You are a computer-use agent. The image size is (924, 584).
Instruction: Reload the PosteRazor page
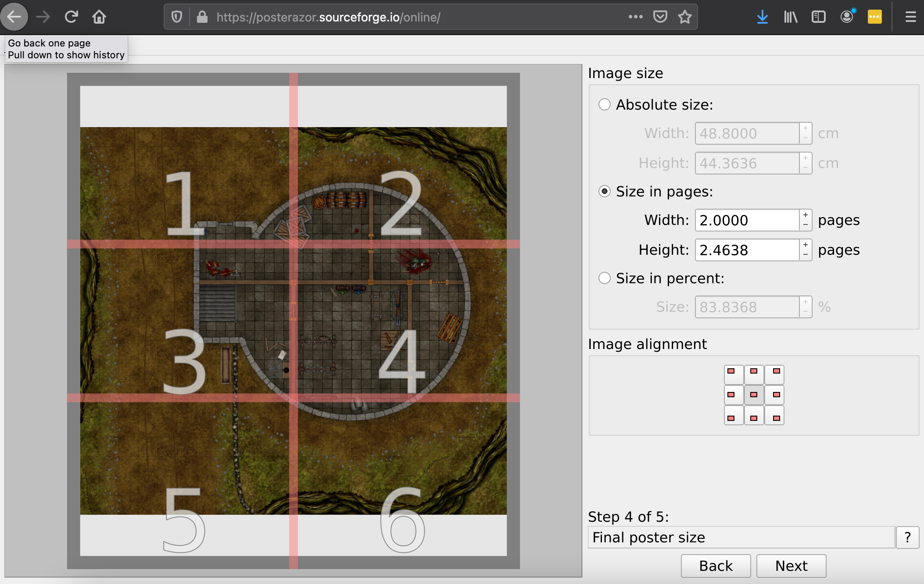(x=71, y=17)
